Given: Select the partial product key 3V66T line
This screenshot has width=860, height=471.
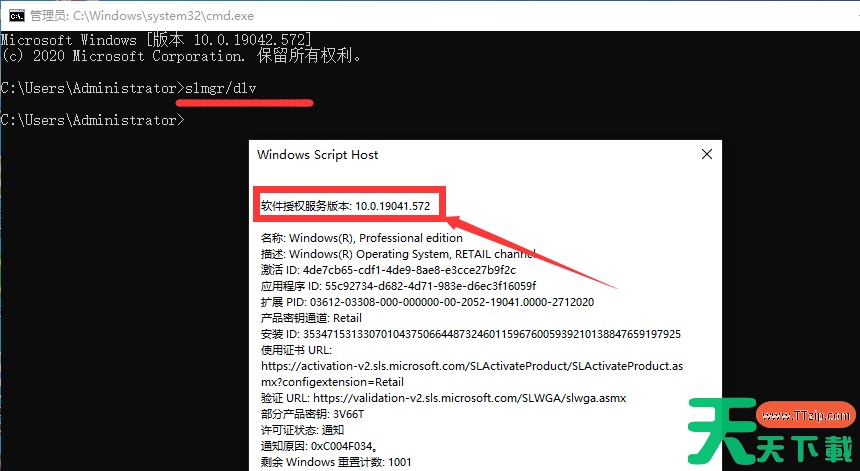Looking at the screenshot, I should [312, 414].
